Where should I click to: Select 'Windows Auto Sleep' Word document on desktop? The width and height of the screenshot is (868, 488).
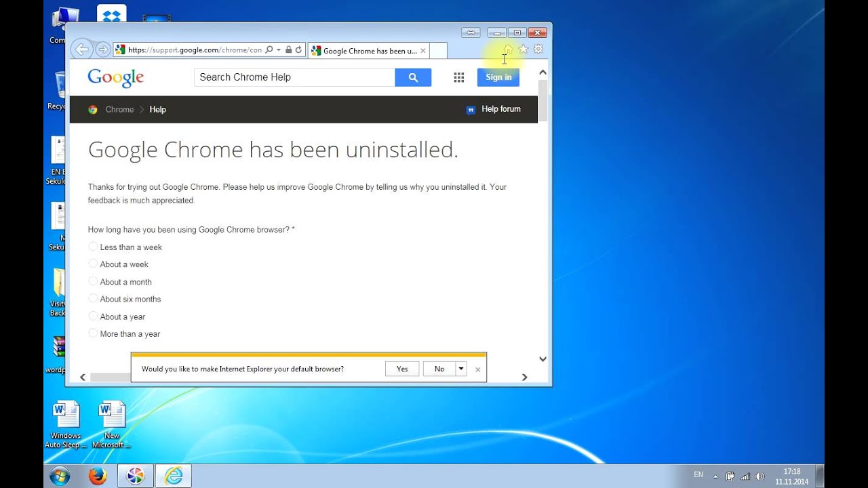tap(66, 425)
